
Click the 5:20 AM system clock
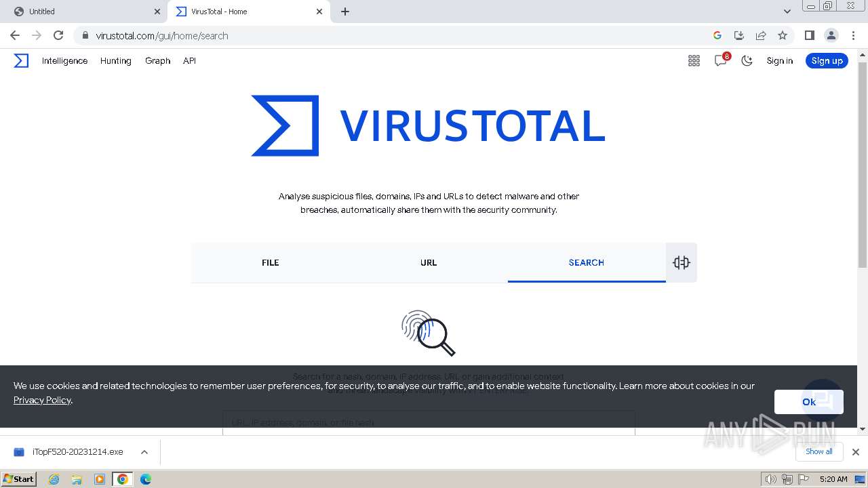833,479
